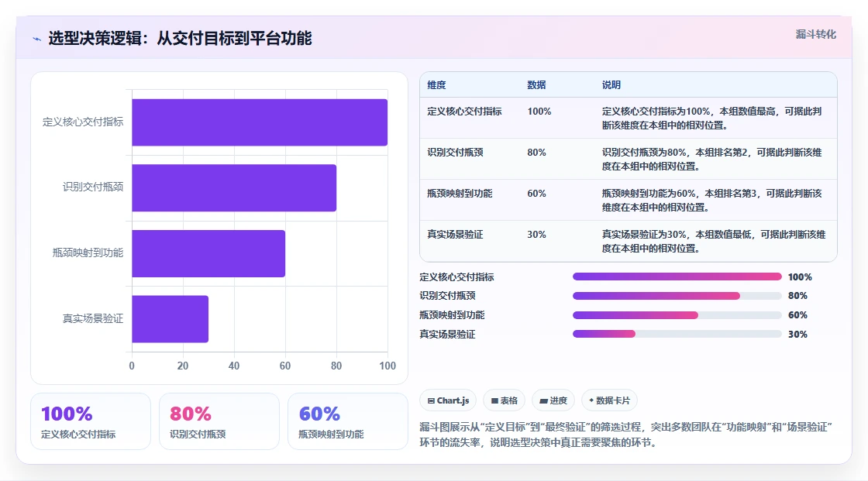Click the 30% progress bar for 真实场景验证
The width and height of the screenshot is (868, 481).
click(x=677, y=334)
